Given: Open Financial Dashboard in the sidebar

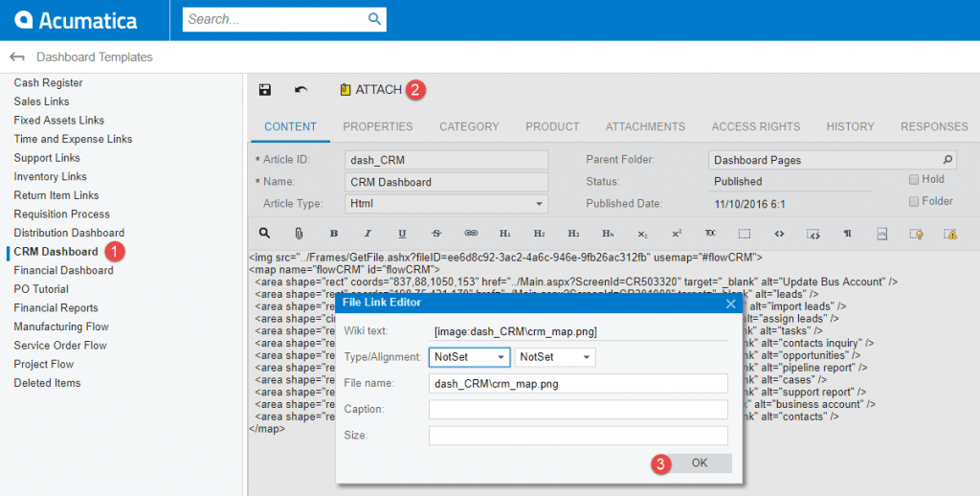Looking at the screenshot, I should [63, 270].
